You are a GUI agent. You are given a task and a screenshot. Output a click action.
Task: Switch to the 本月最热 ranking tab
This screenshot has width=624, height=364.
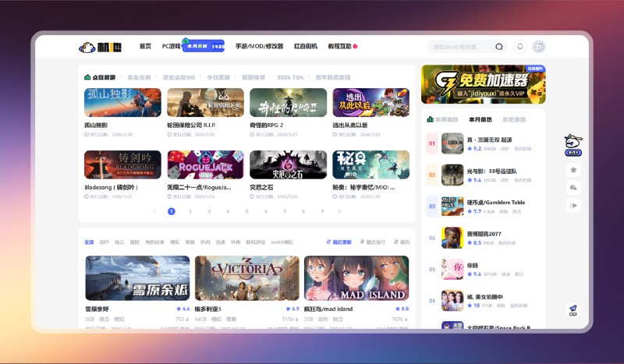click(480, 119)
